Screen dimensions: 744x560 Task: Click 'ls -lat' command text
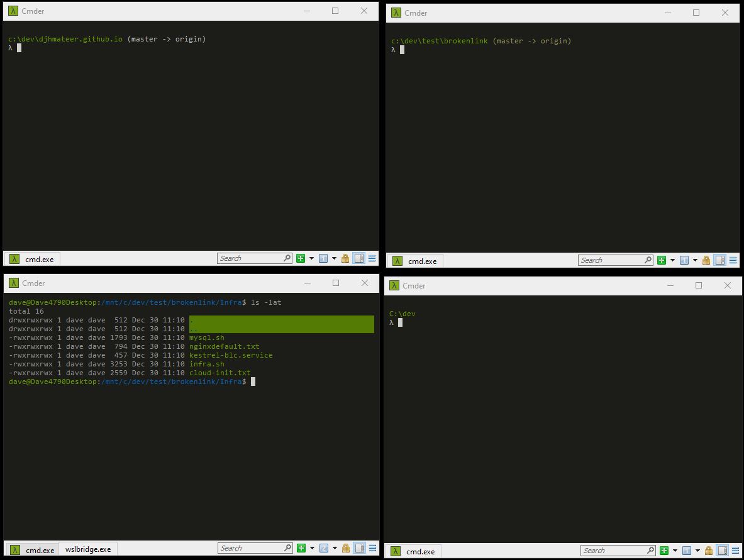265,302
